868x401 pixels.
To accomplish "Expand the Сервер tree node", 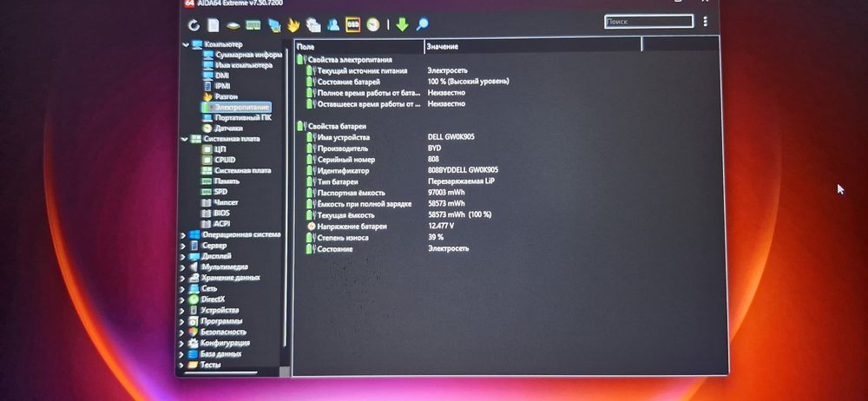I will [183, 246].
